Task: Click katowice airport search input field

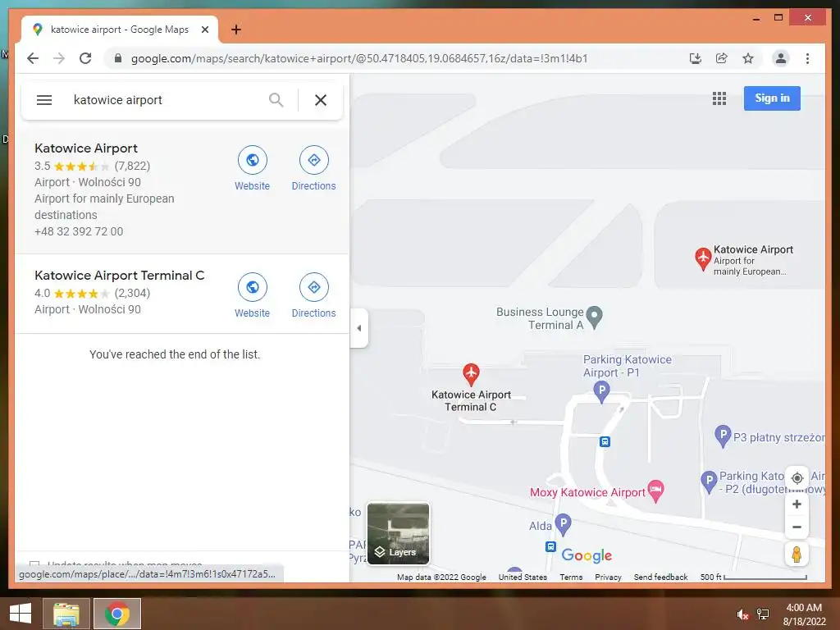Action: pos(166,99)
